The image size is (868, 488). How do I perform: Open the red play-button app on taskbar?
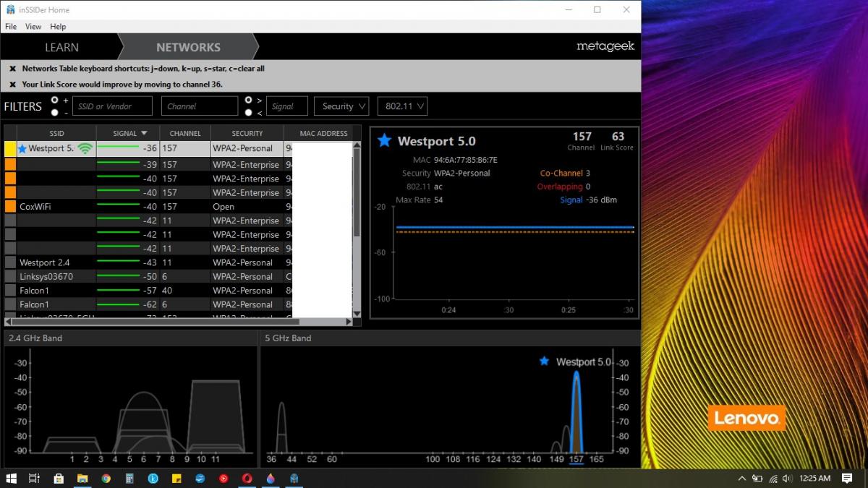click(224, 478)
